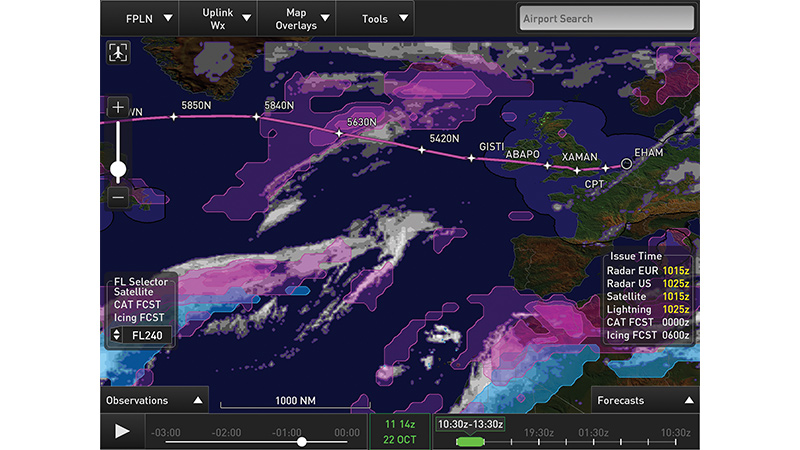Expand the Observations panel
The height and width of the screenshot is (450, 800).
click(155, 400)
